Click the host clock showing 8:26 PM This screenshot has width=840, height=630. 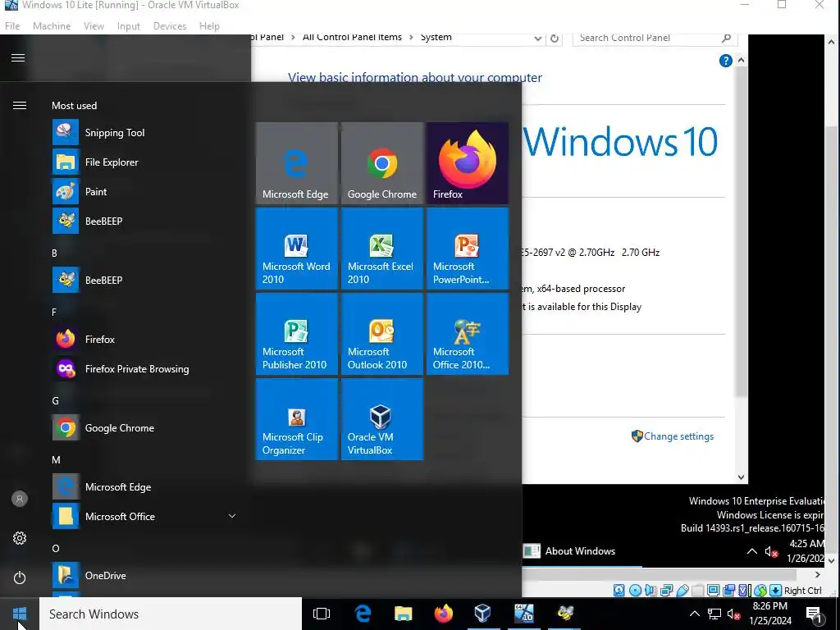[x=770, y=614]
